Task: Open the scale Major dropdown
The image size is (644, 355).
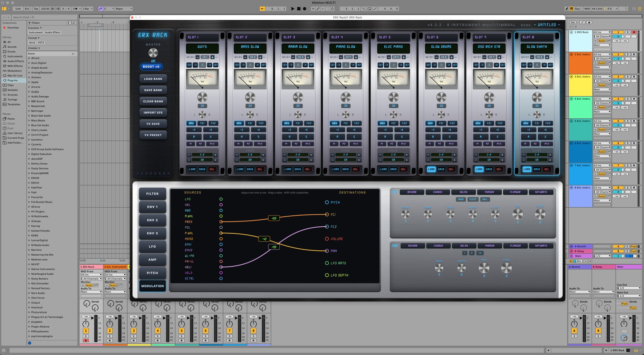Action: pyautogui.click(x=124, y=9)
